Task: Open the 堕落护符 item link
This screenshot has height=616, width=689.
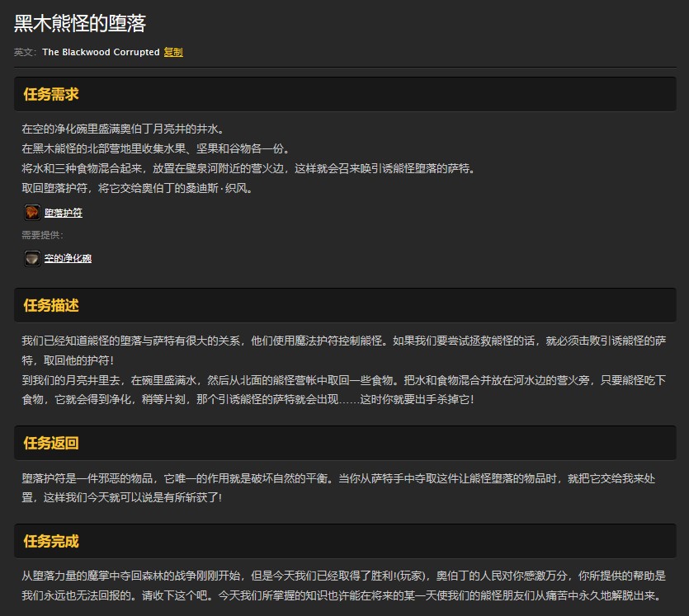Action: click(64, 214)
